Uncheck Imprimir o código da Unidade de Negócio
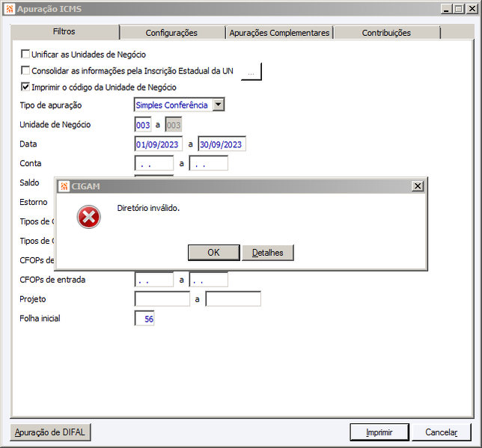 tap(25, 87)
